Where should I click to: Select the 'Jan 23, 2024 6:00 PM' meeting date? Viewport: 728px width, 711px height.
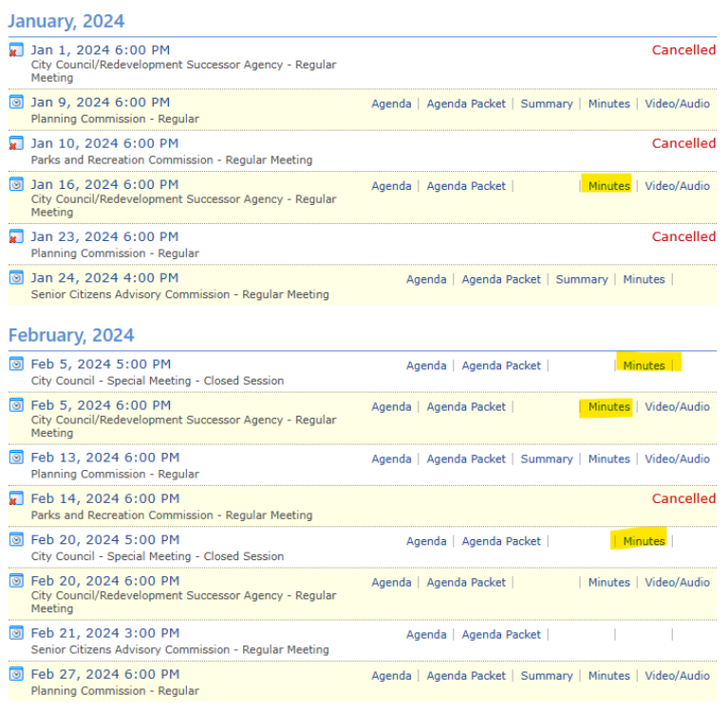click(x=104, y=236)
